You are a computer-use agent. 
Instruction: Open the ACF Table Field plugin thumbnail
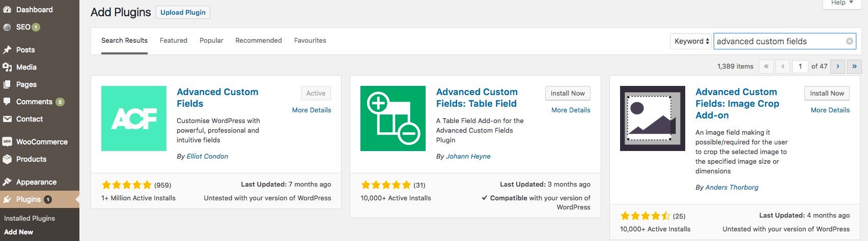coord(393,118)
